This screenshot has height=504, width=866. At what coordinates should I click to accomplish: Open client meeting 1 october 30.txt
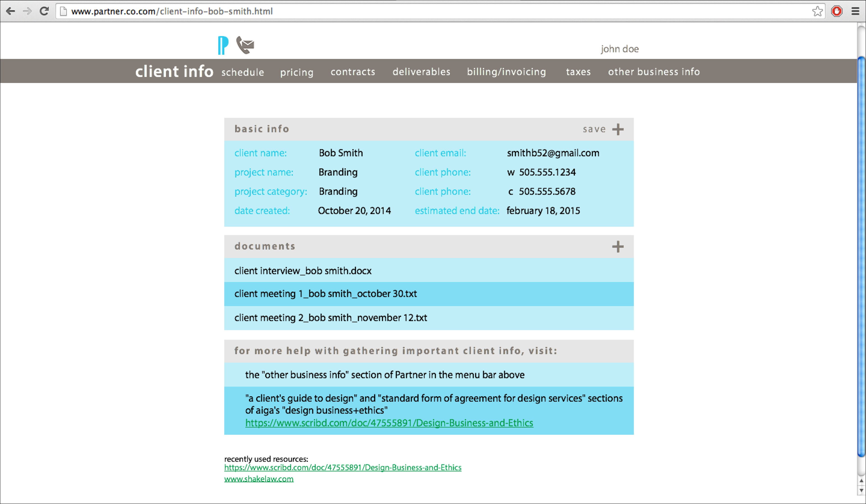[x=429, y=294]
